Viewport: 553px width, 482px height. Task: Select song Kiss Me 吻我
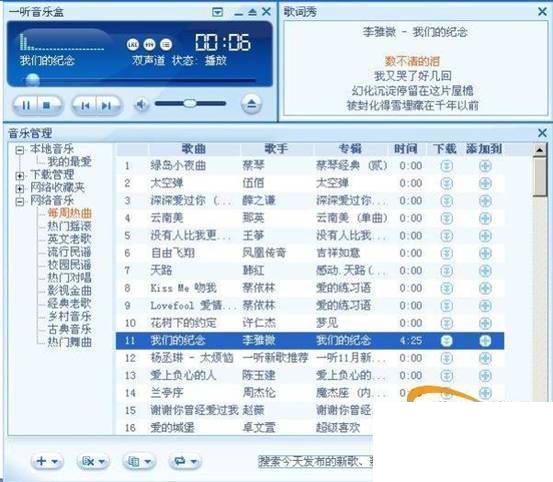[310, 288]
